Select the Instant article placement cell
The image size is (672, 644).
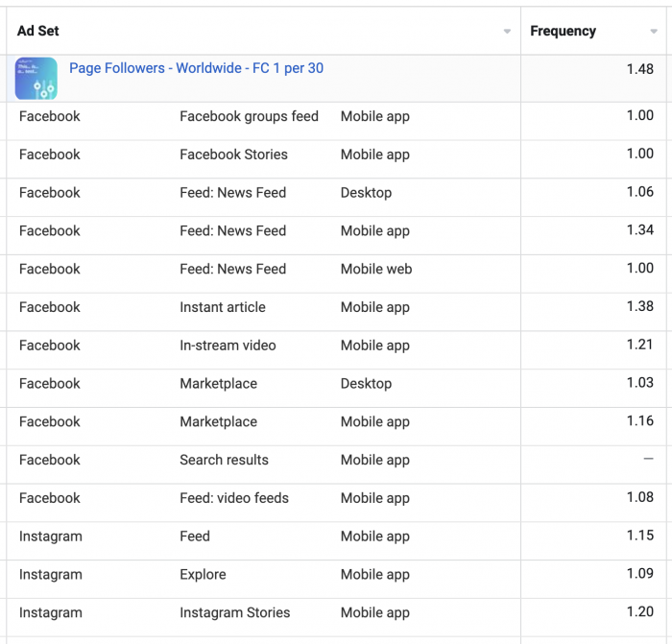pyautogui.click(x=223, y=307)
